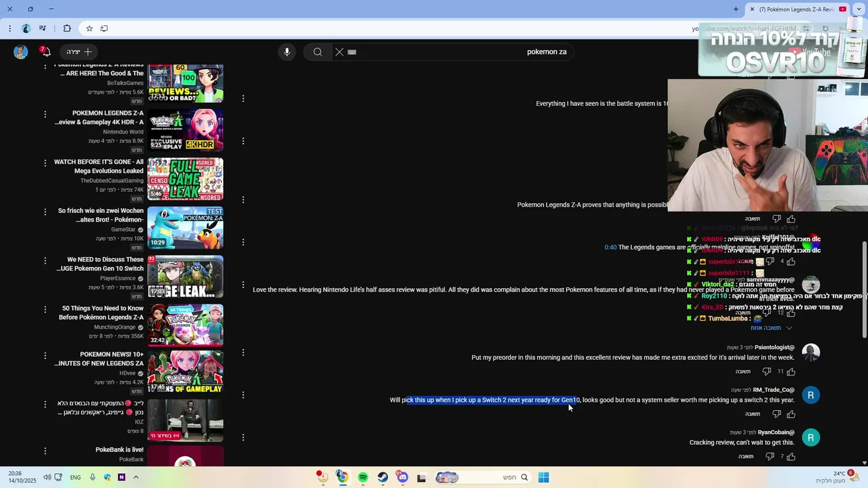Open action menu for the Psientologist comment
The height and width of the screenshot is (488, 868).
(x=243, y=352)
